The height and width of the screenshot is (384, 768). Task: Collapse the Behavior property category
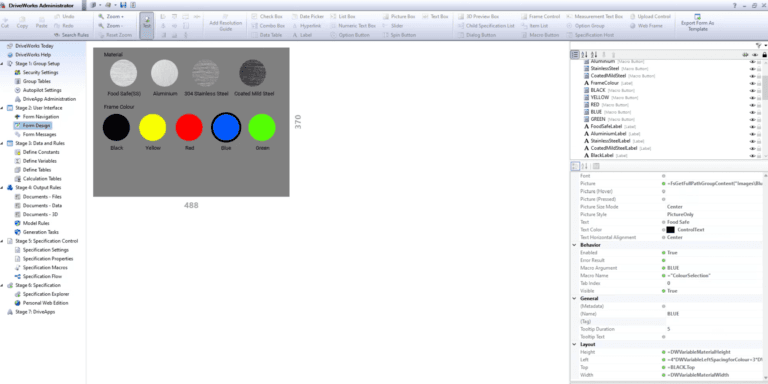pos(575,245)
